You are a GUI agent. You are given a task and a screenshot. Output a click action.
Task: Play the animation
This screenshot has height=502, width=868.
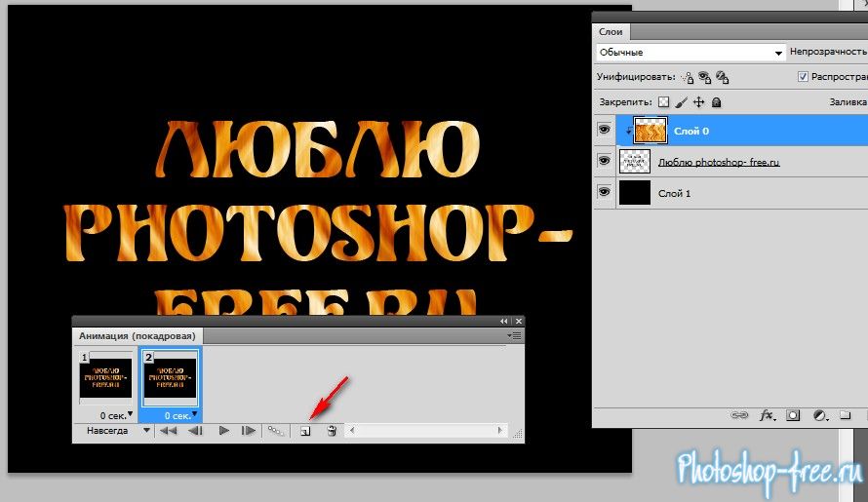click(223, 430)
